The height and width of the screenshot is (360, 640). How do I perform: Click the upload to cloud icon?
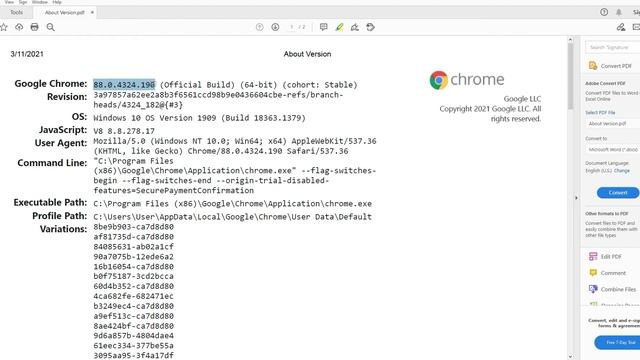tap(19, 27)
